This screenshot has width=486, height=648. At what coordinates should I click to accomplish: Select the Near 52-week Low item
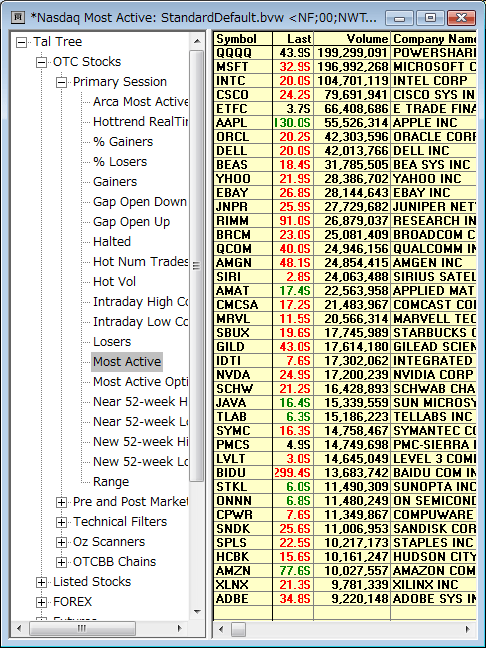(x=140, y=422)
